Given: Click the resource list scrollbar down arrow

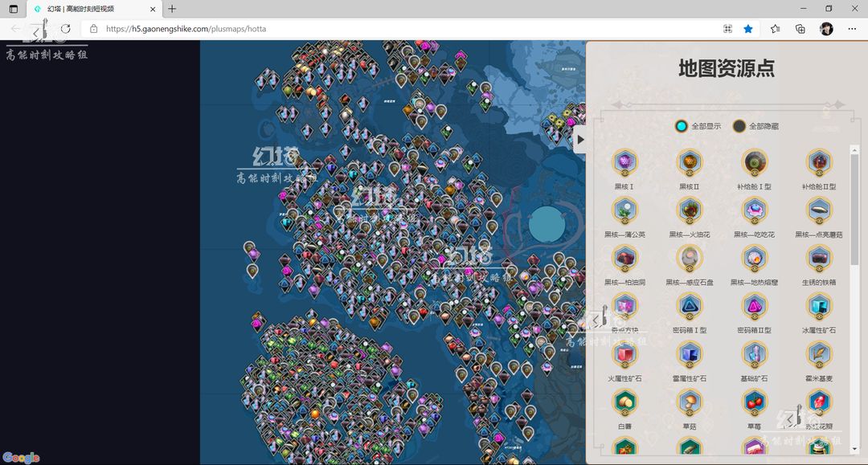Looking at the screenshot, I should tap(854, 449).
